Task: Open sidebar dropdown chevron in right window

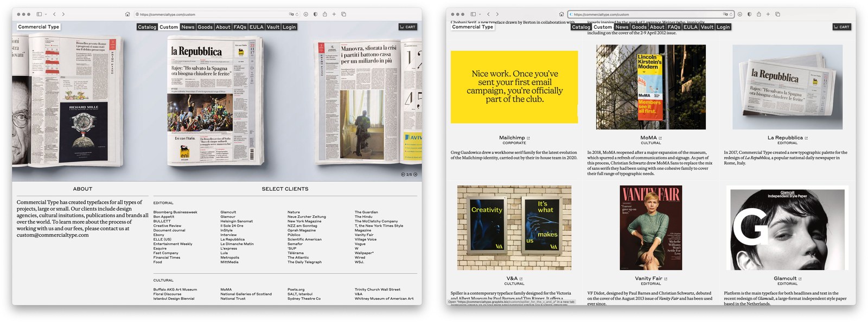Action: point(480,15)
